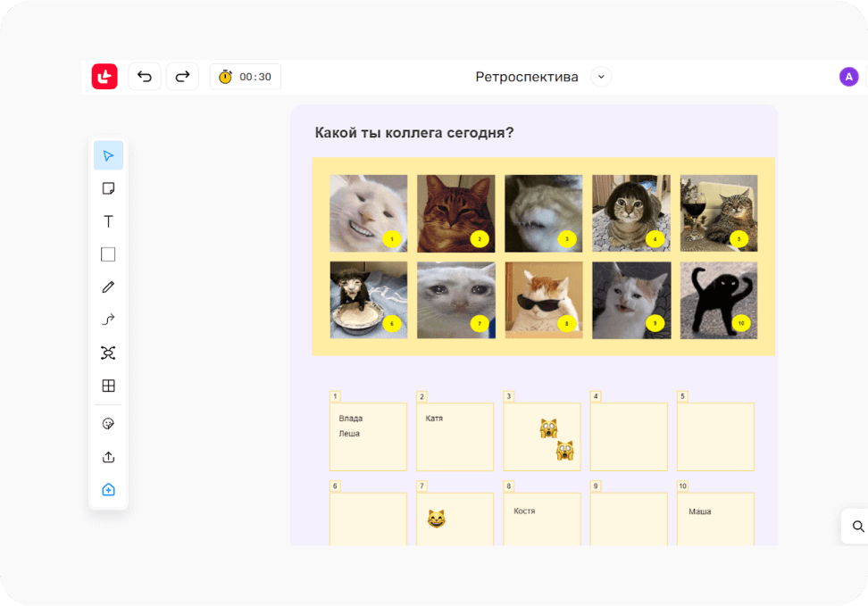The height and width of the screenshot is (606, 868).
Task: Click the red app logo home button
Action: (104, 77)
